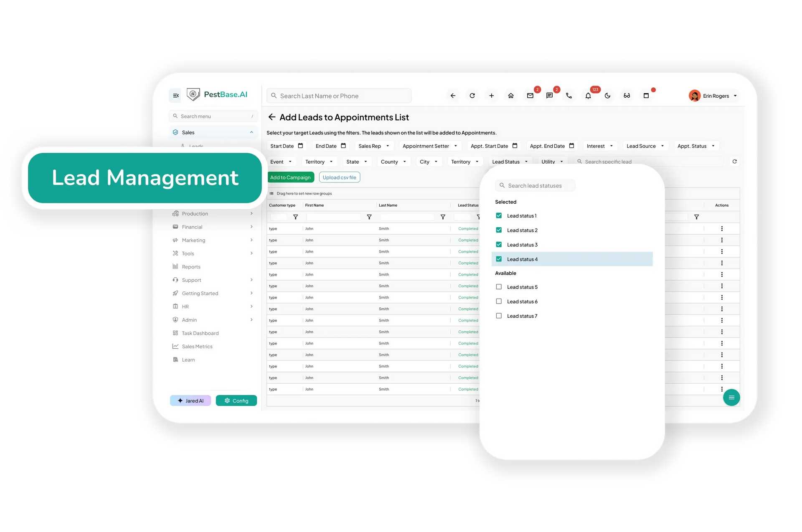Open Customer type column filter icon
The width and height of the screenshot is (802, 532).
pos(295,217)
